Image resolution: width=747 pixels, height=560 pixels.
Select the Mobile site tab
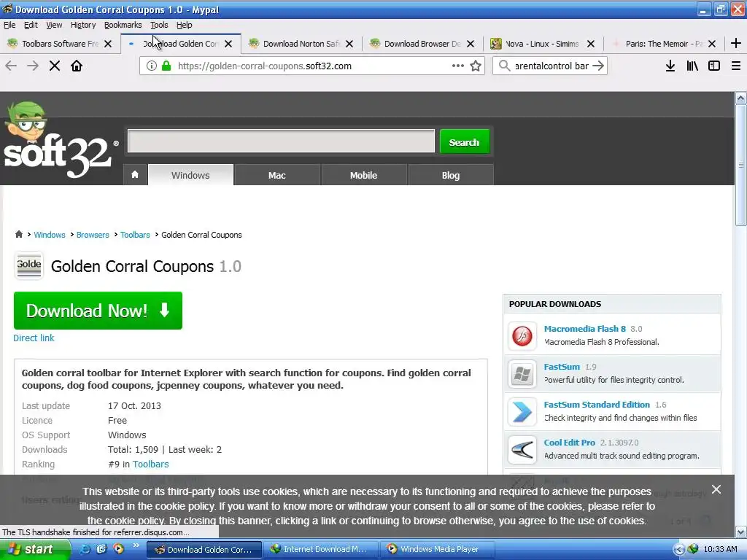click(363, 175)
